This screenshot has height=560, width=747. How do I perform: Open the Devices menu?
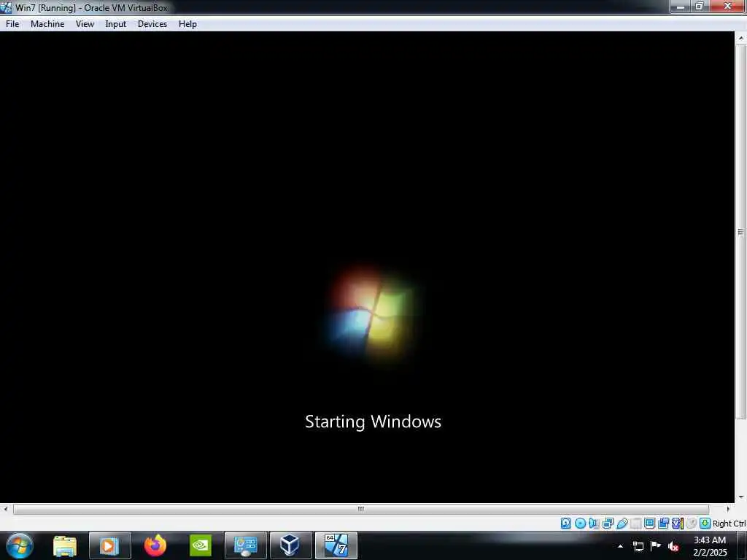tap(152, 24)
